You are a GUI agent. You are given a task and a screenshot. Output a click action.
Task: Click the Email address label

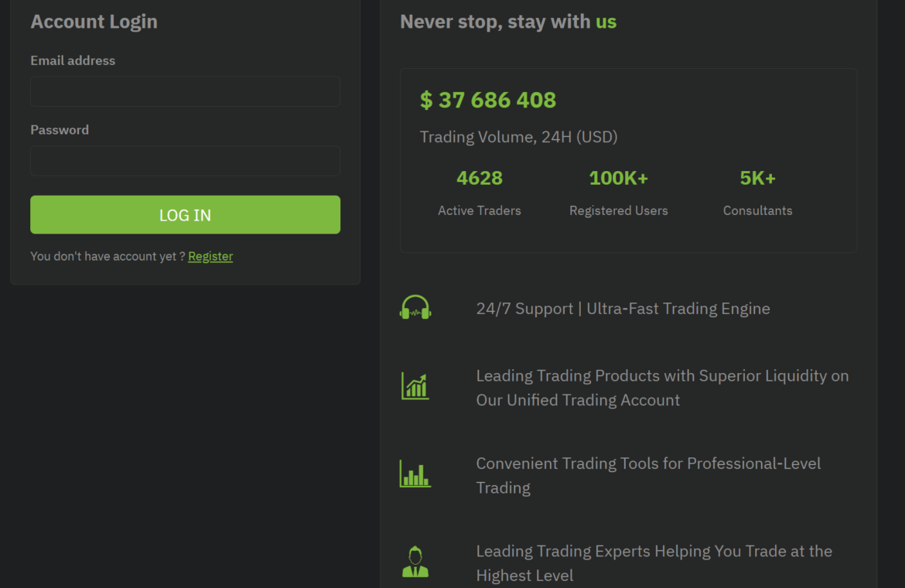pos(73,60)
